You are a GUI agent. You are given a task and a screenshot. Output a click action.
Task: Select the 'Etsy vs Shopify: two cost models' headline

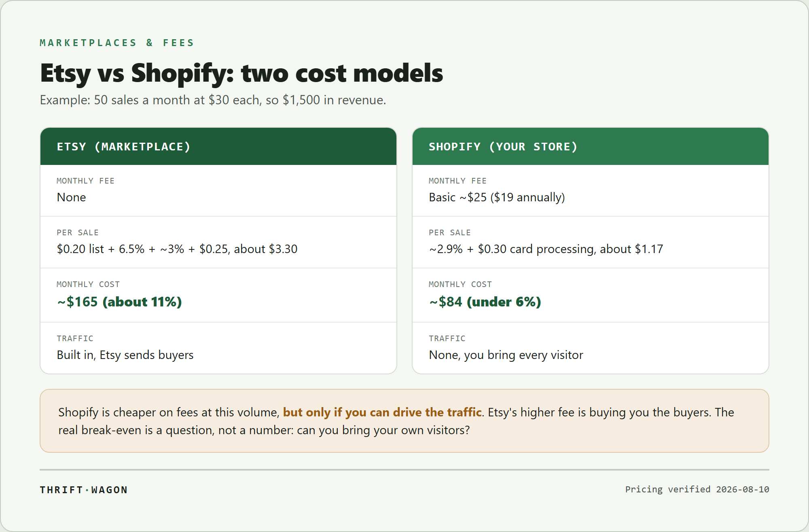pyautogui.click(x=241, y=73)
